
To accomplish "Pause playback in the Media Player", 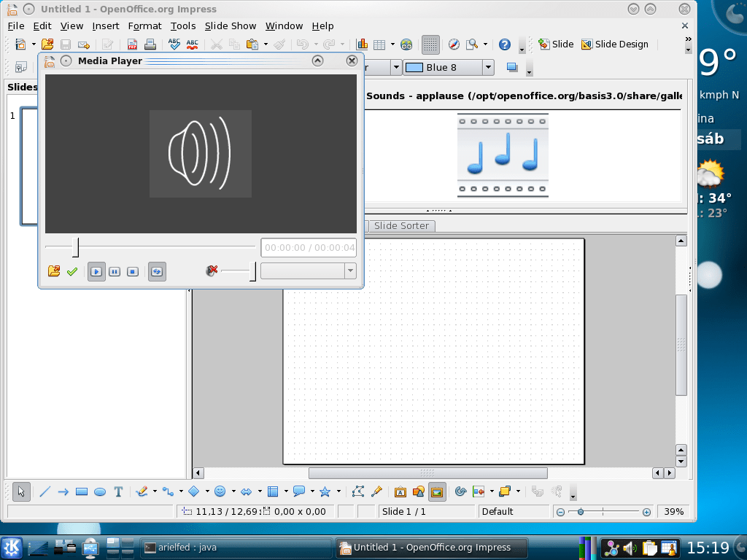I will (114, 271).
